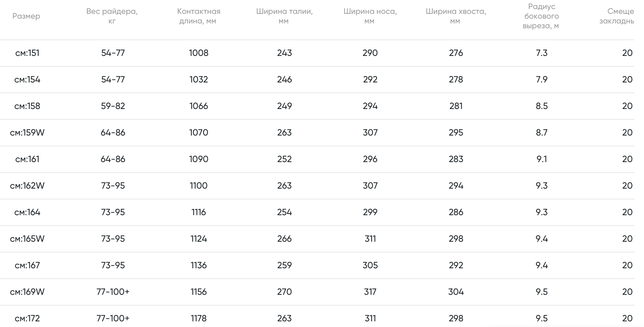Click the Размер column header

[26, 16]
